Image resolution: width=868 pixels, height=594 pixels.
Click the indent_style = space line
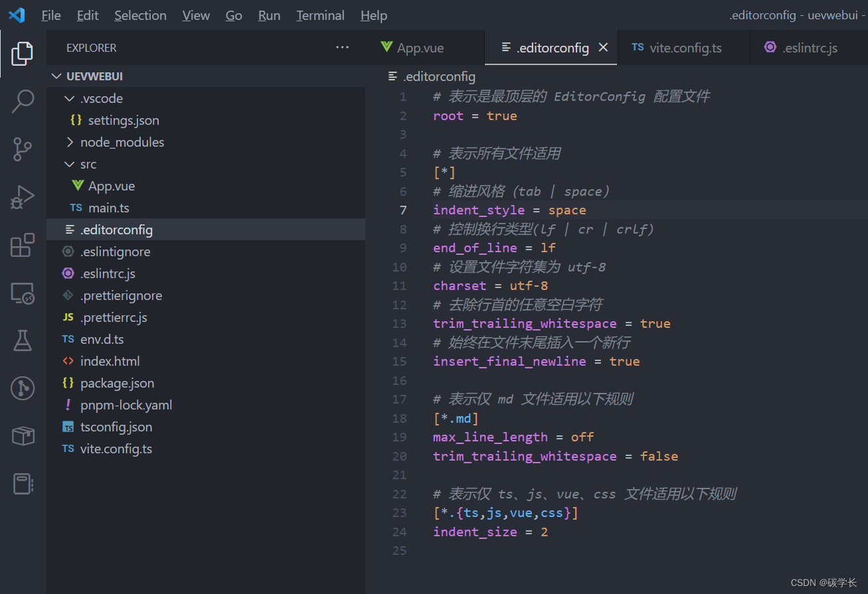509,210
